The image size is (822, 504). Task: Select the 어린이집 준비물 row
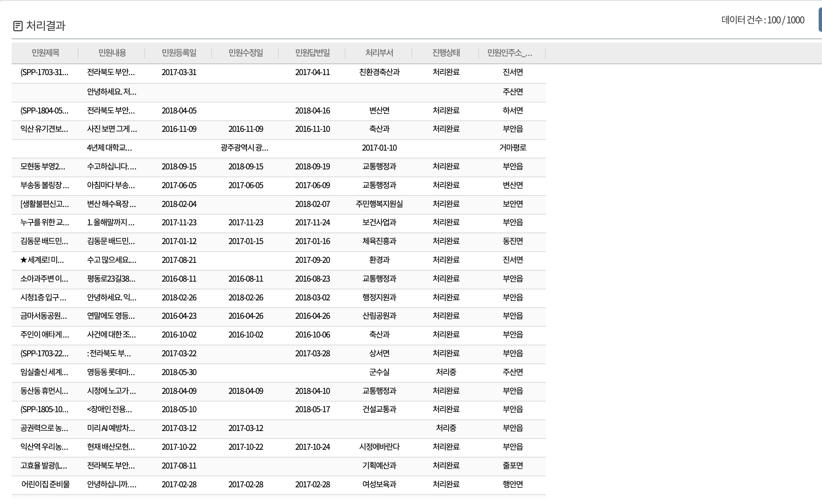[45, 485]
